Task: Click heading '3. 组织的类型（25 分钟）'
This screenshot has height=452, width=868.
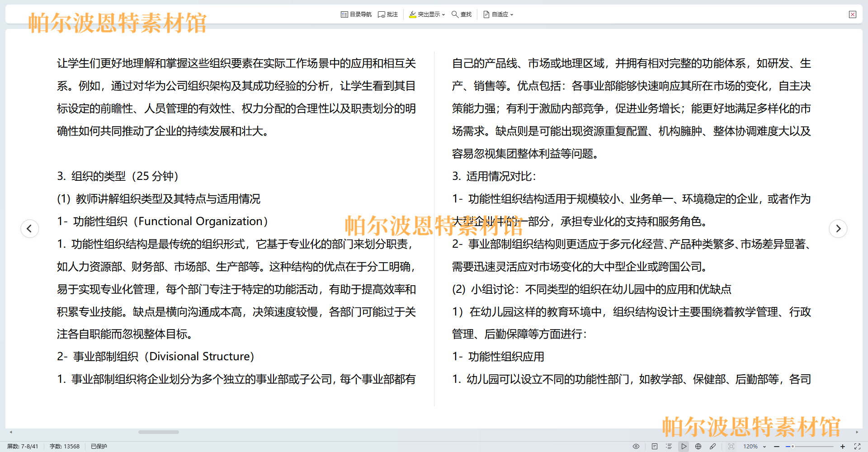Action: 118,176
